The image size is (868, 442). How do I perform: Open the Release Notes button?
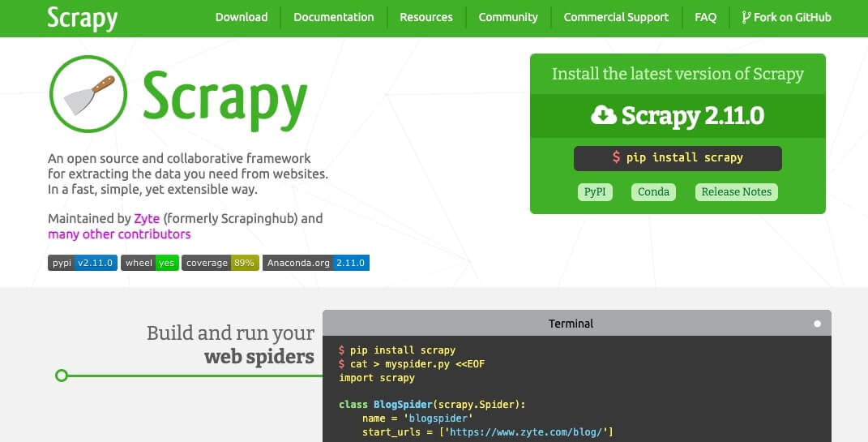(x=737, y=191)
